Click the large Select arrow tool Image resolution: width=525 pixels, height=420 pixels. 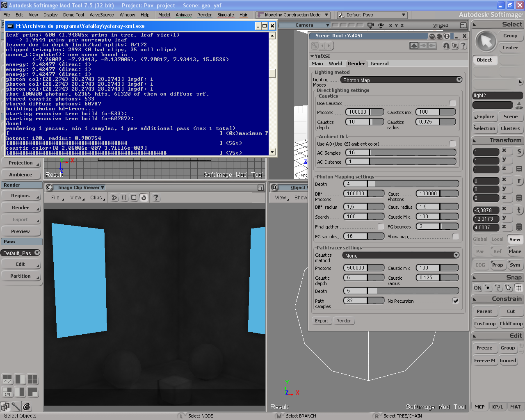(486, 41)
